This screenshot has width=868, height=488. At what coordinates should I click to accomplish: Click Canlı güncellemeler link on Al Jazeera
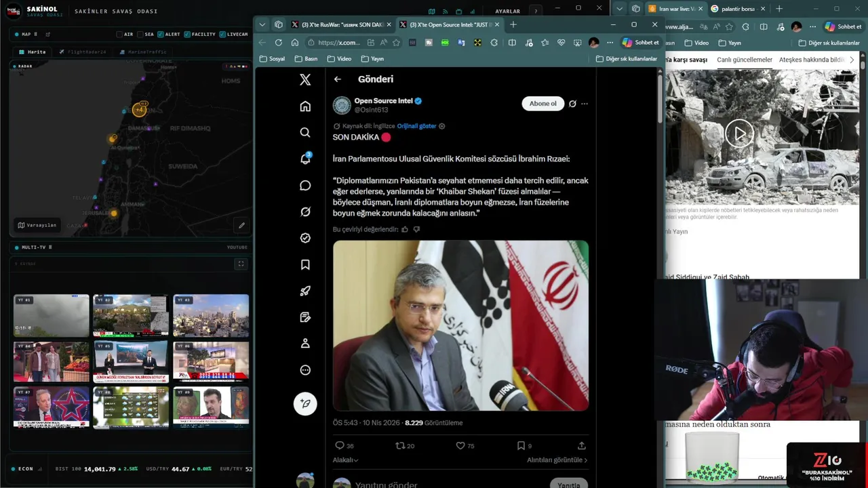745,60
